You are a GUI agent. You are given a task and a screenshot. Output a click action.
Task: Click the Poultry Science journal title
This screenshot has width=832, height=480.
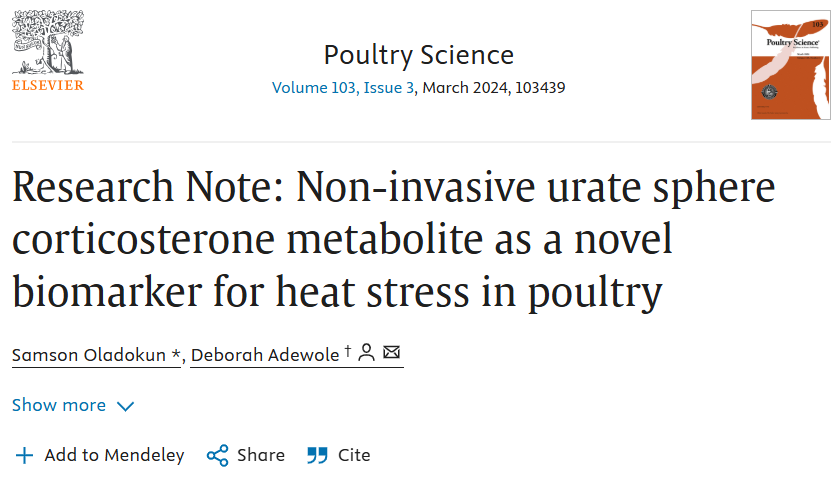tap(419, 55)
